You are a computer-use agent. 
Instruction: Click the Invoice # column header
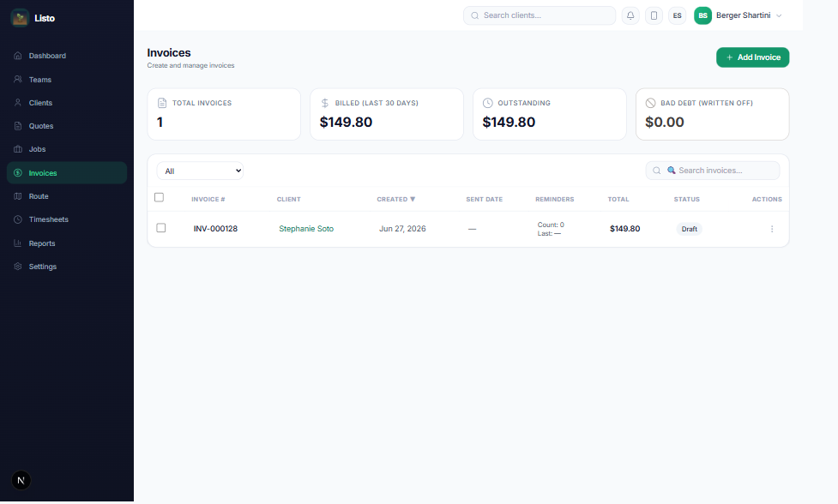coord(208,199)
